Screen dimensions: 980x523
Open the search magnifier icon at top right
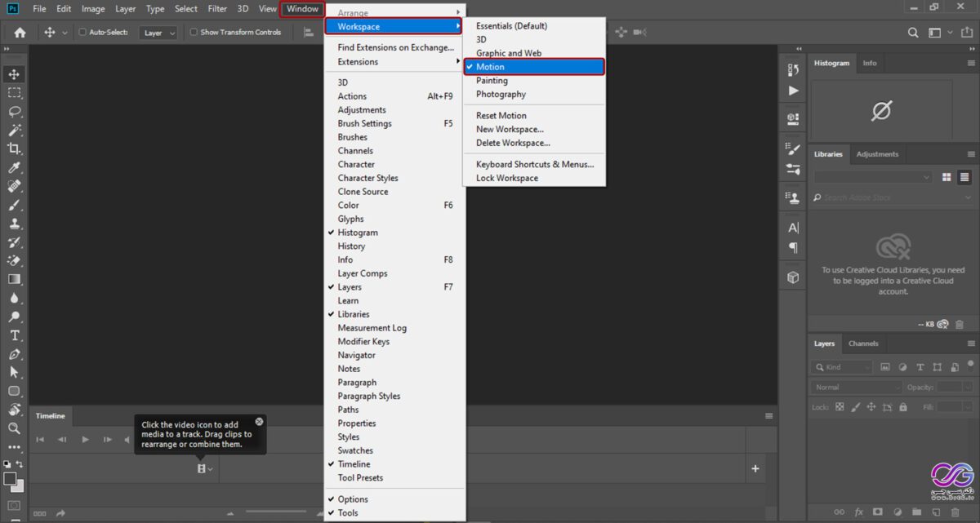point(914,33)
